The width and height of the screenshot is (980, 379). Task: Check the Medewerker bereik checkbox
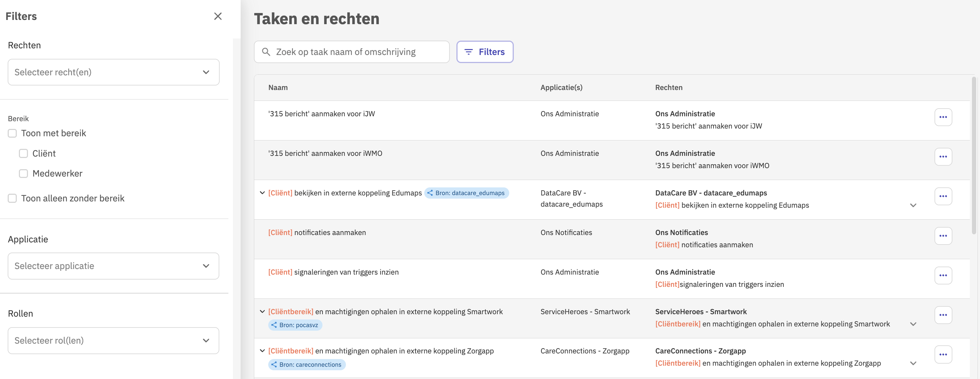(x=23, y=173)
